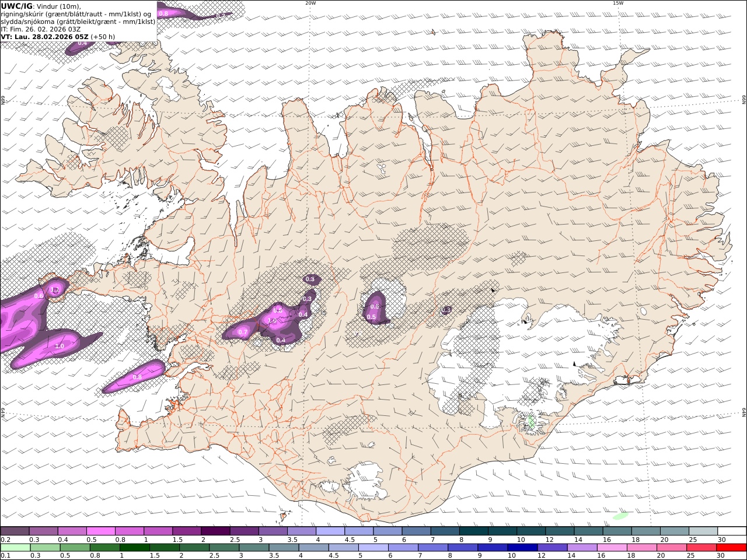Pick the light pink 16–18 rain swatch
The height and width of the screenshot is (560, 747).
(x=611, y=548)
